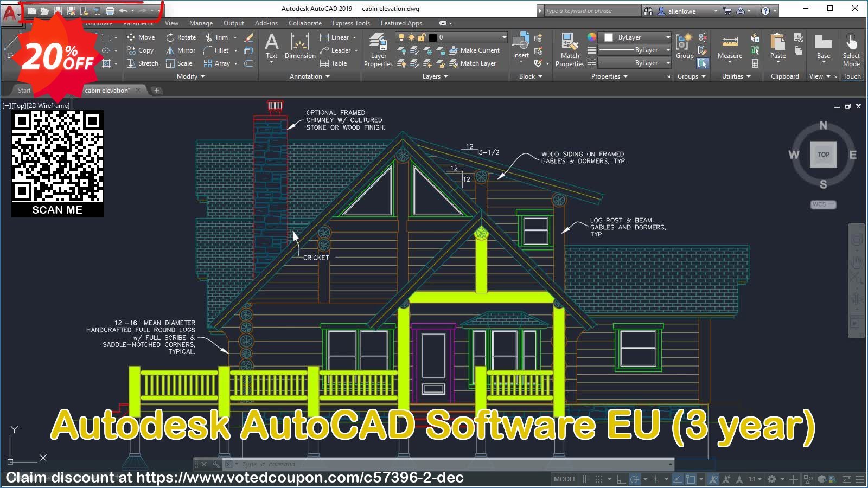Screen dimensions: 868x488
Task: Click the Offset tool icon
Action: click(249, 63)
